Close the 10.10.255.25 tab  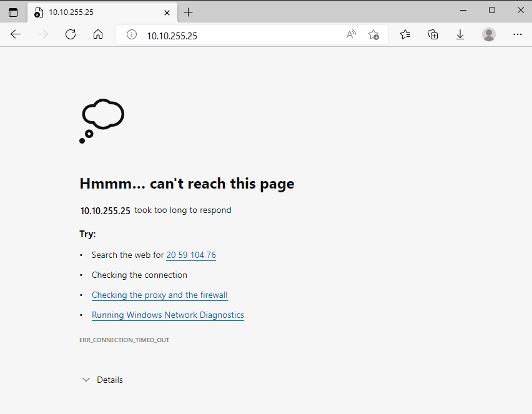[x=167, y=12]
